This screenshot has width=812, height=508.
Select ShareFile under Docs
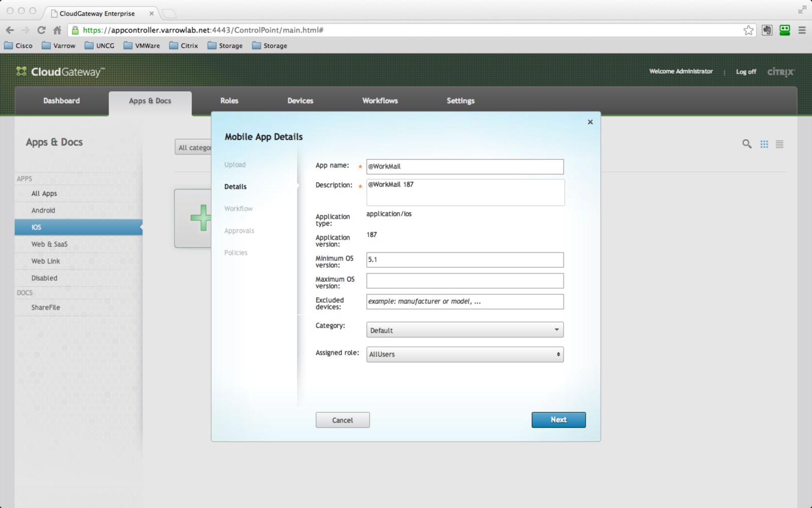(79, 307)
